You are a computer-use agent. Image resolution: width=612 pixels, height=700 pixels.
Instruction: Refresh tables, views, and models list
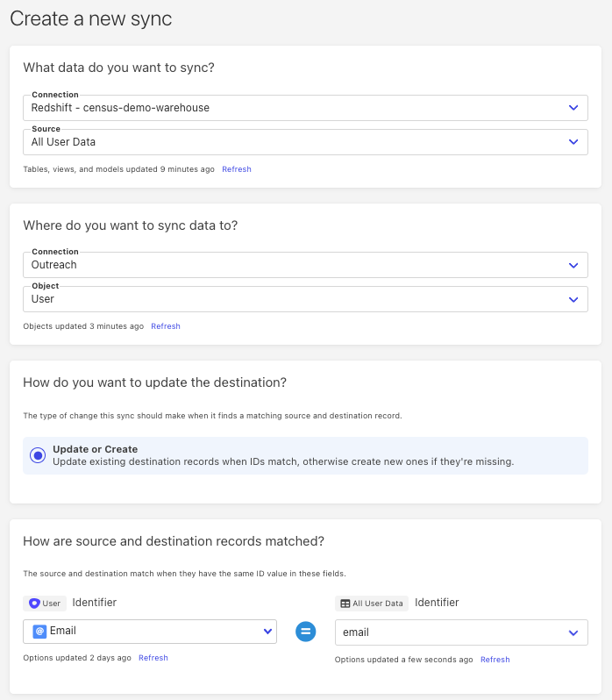237,169
